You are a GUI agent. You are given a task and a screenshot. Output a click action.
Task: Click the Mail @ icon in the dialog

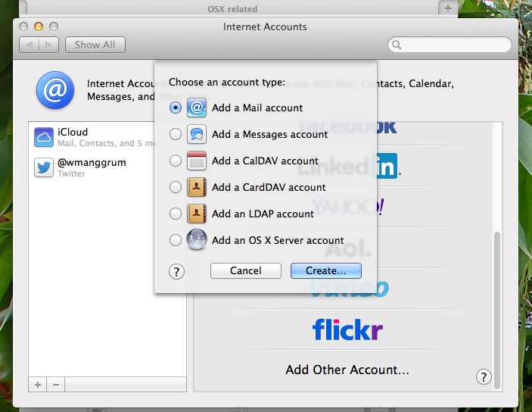(197, 108)
